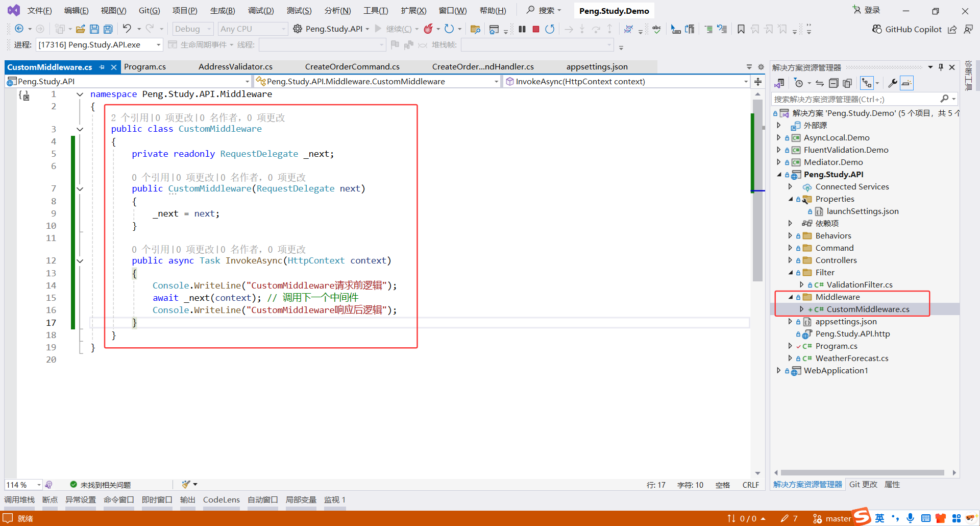
Task: Expand the WebApplication1 project
Action: click(x=779, y=370)
